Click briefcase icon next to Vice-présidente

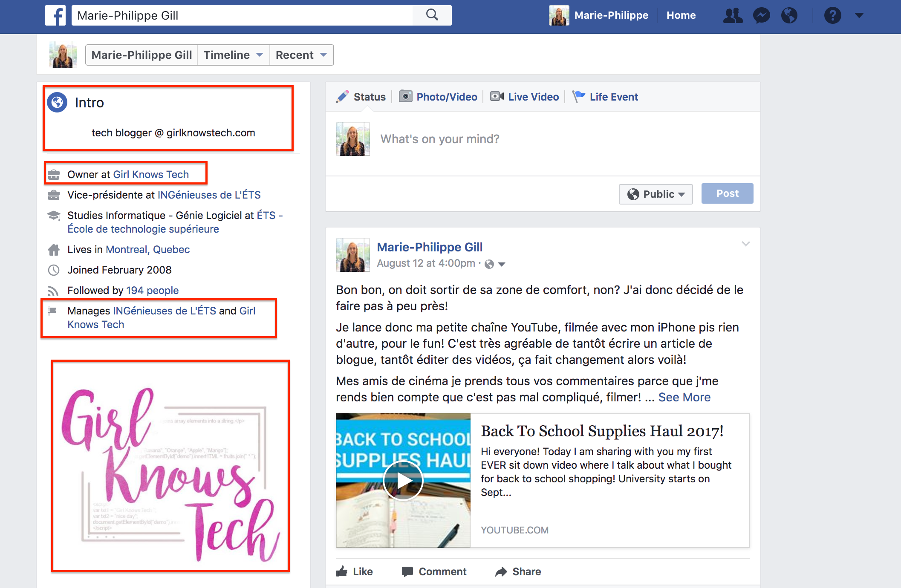point(54,195)
